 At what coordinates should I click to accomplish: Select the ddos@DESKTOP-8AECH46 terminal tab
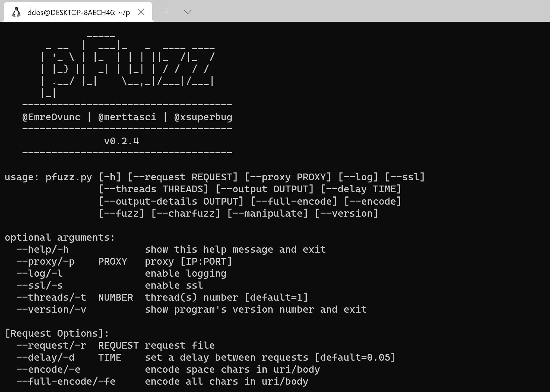coord(78,12)
